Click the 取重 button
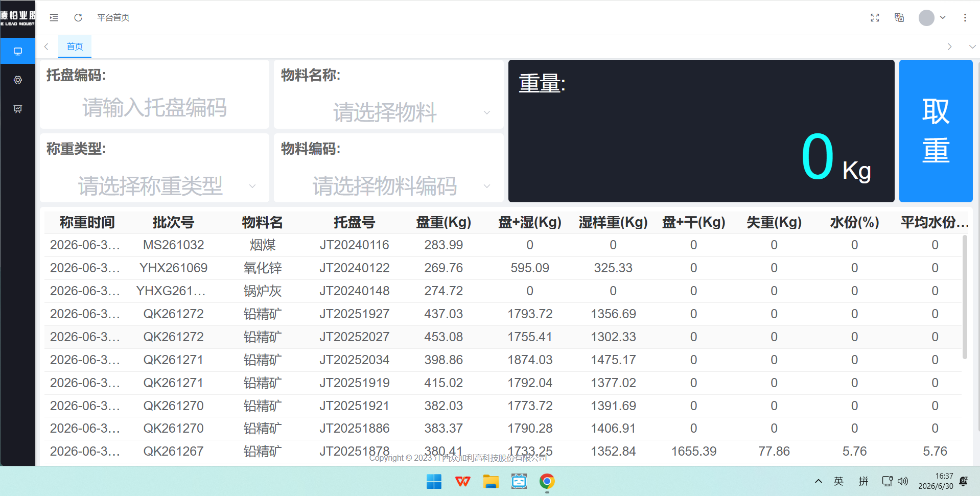 coord(936,131)
